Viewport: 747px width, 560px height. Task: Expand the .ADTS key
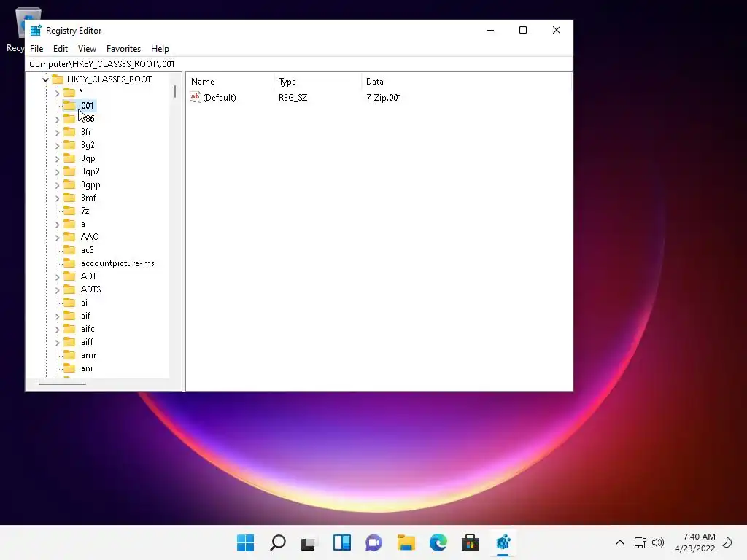click(57, 290)
